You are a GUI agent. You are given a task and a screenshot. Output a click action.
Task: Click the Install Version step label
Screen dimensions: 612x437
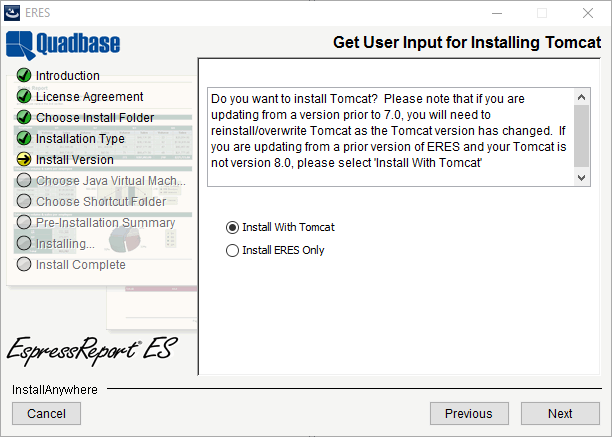coord(75,160)
